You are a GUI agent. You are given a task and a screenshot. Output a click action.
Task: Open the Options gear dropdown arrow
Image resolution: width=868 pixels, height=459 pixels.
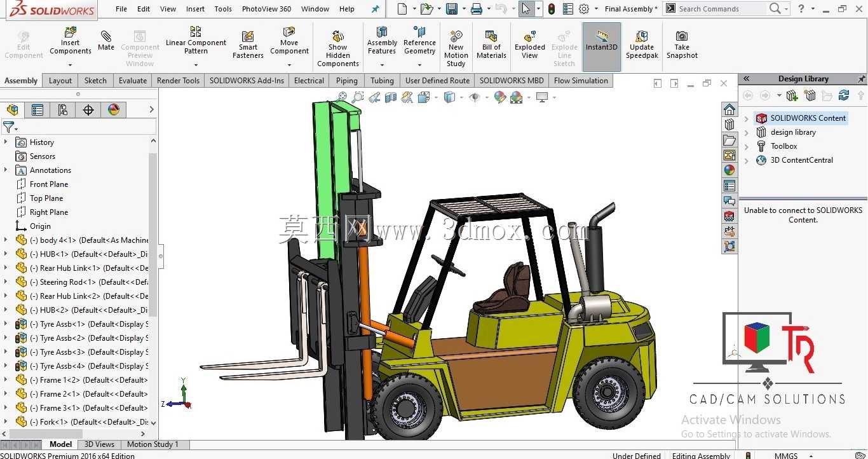click(595, 10)
